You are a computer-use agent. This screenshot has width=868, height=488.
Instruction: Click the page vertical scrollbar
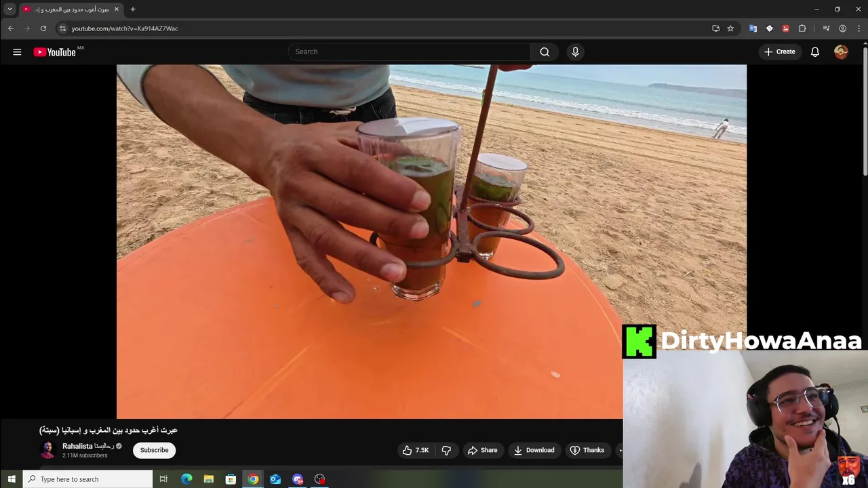[865, 112]
